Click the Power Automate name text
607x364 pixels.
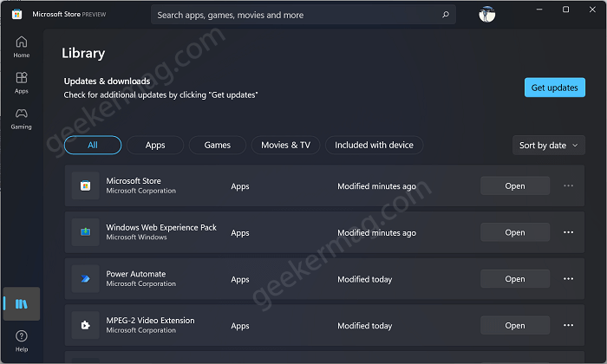click(136, 274)
